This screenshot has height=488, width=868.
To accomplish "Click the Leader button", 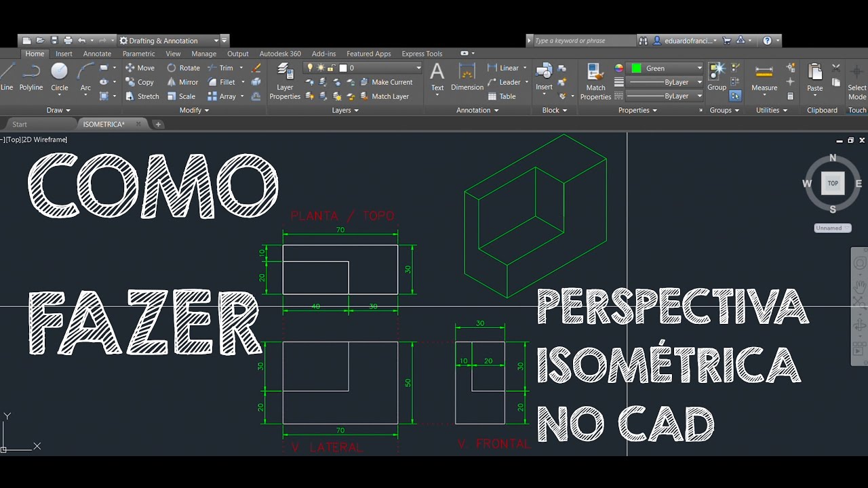I will [x=504, y=82].
